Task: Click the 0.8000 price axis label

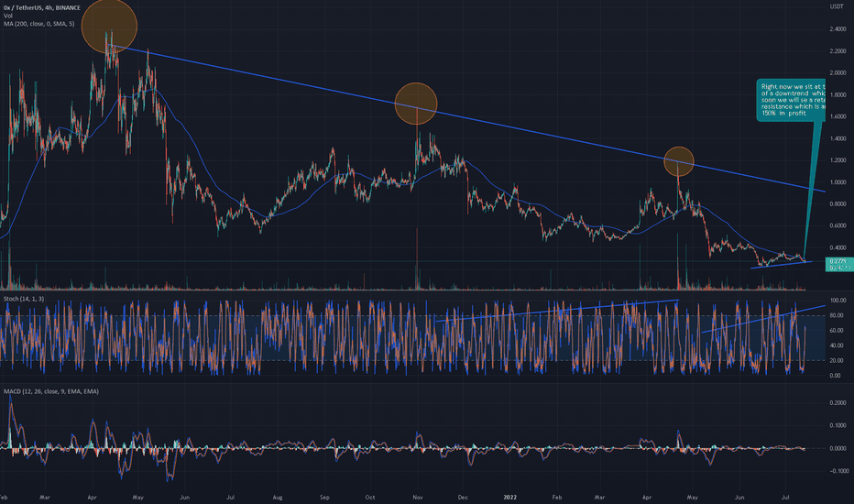Action: click(838, 203)
